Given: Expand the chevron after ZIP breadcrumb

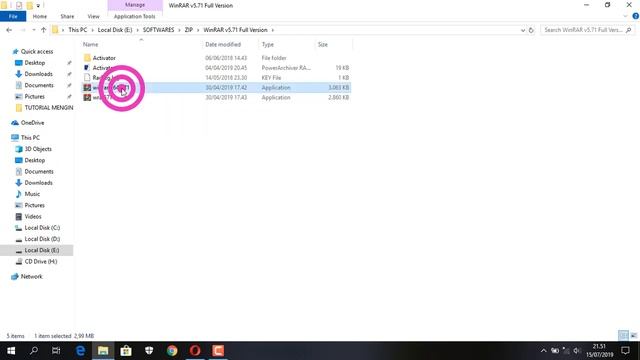Looking at the screenshot, I should (198, 30).
